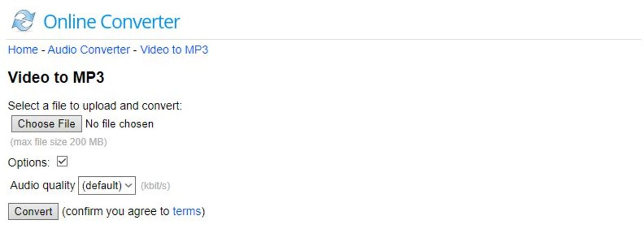Screen dimensions: 644x246
Task: Click the Convert button
Action: pos(33,211)
